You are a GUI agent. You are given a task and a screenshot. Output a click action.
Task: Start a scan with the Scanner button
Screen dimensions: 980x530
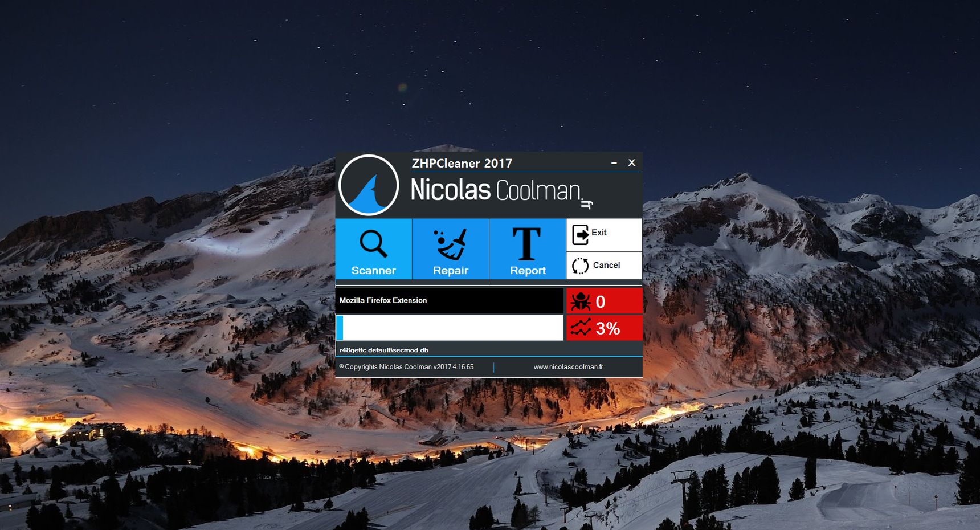[373, 249]
